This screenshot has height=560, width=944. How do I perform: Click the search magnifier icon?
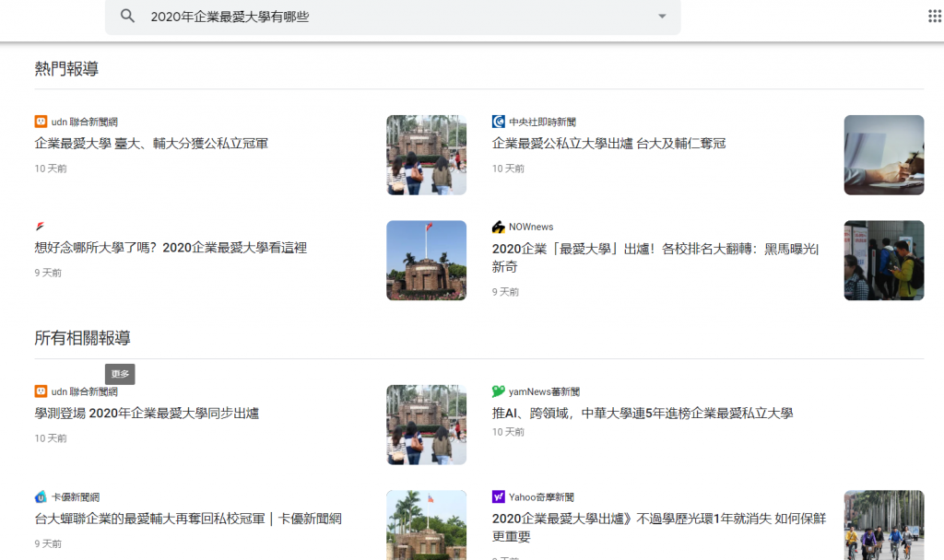(128, 17)
